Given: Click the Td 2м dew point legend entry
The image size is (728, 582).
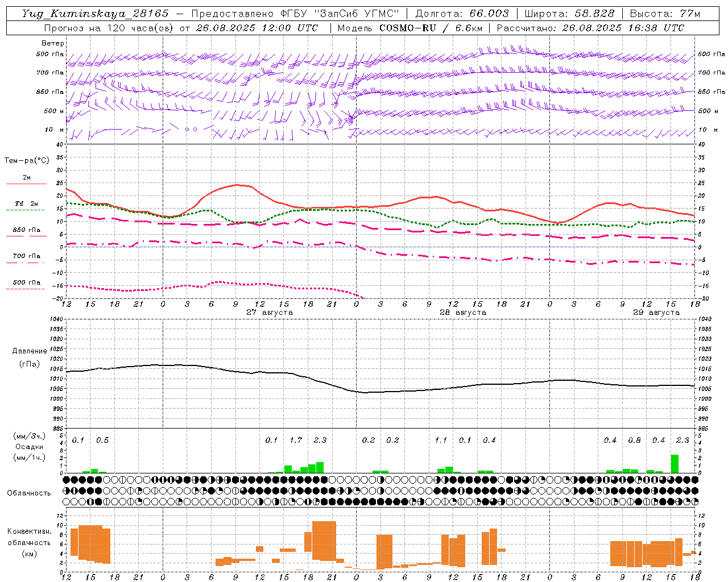Looking at the screenshot, I should [x=26, y=203].
